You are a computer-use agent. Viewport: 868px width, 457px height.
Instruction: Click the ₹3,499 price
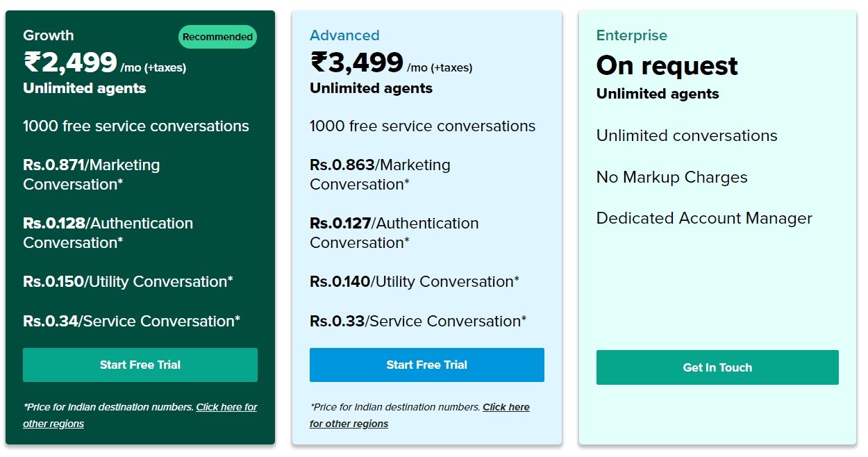point(357,63)
